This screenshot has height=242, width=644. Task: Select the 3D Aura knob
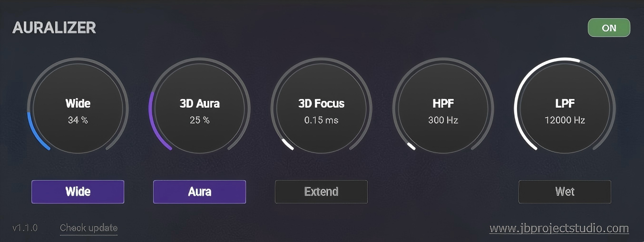tap(200, 109)
